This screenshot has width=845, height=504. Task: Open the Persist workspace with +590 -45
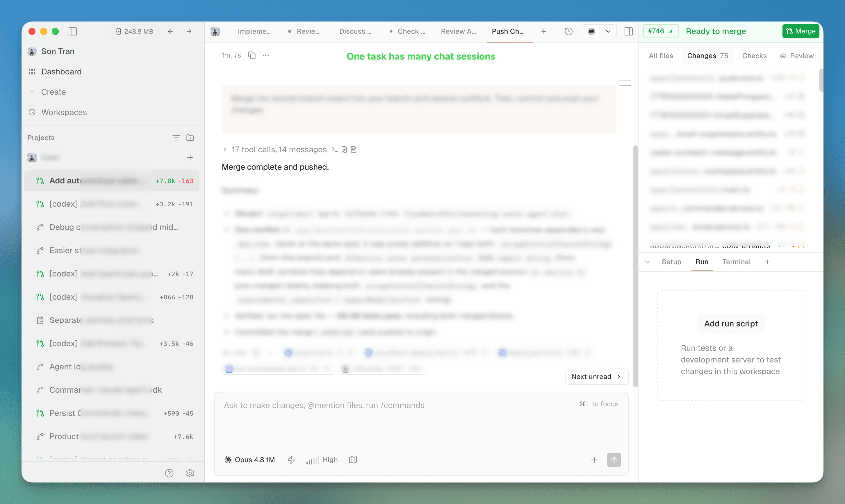coord(111,413)
